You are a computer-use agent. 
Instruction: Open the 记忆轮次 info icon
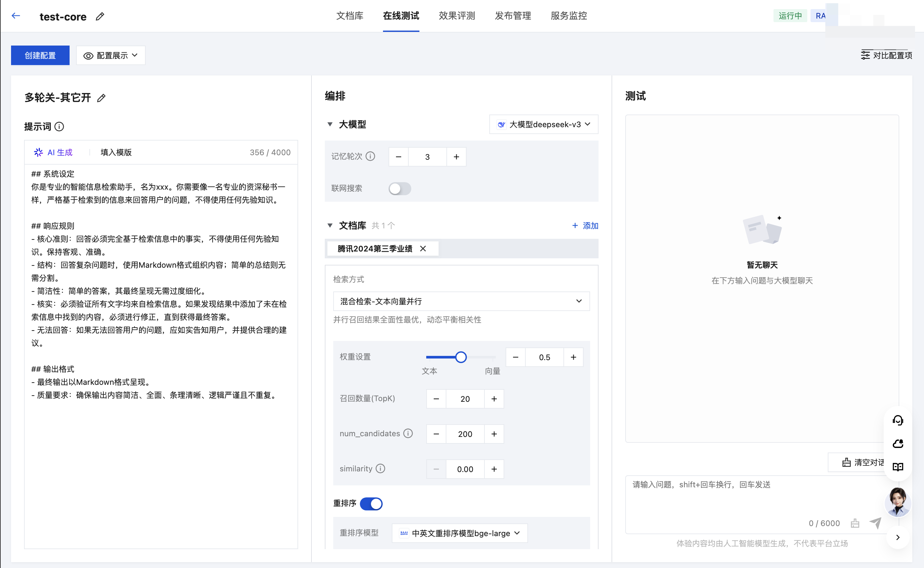(x=370, y=156)
